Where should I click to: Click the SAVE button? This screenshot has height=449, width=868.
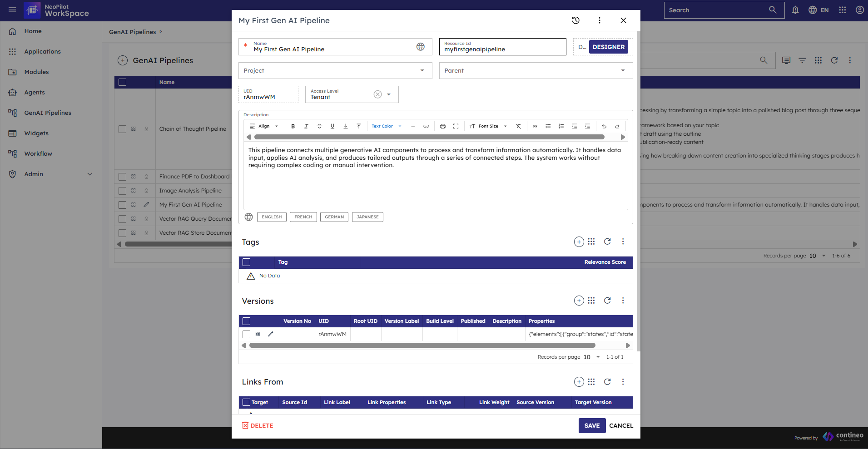coord(592,425)
